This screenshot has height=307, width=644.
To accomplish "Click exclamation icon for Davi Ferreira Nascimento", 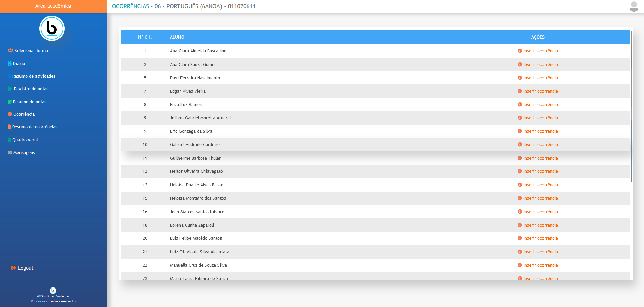I will tap(520, 78).
